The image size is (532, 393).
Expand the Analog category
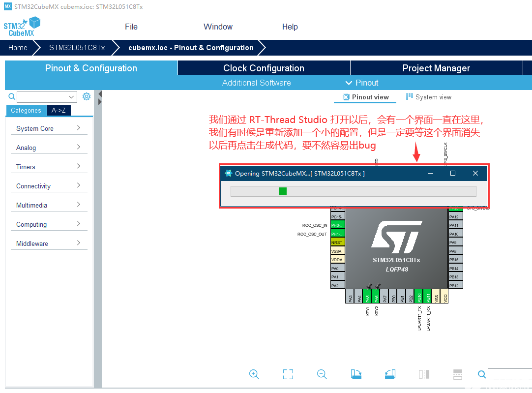pos(49,148)
